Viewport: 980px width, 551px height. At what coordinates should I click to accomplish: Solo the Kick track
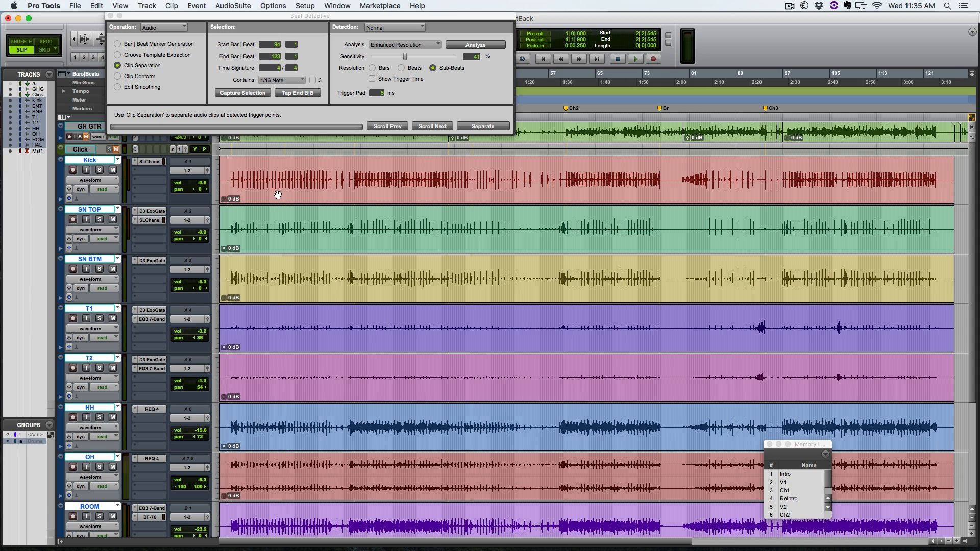[100, 170]
